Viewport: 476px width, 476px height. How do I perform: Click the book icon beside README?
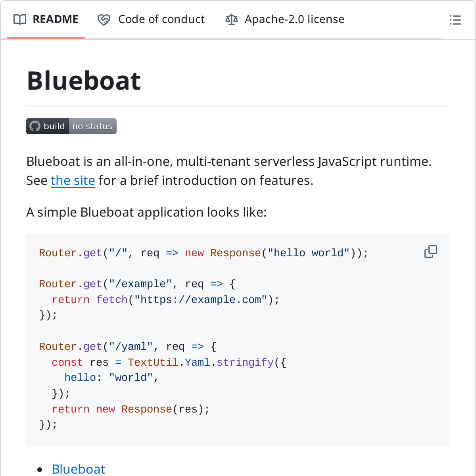pyautogui.click(x=20, y=19)
